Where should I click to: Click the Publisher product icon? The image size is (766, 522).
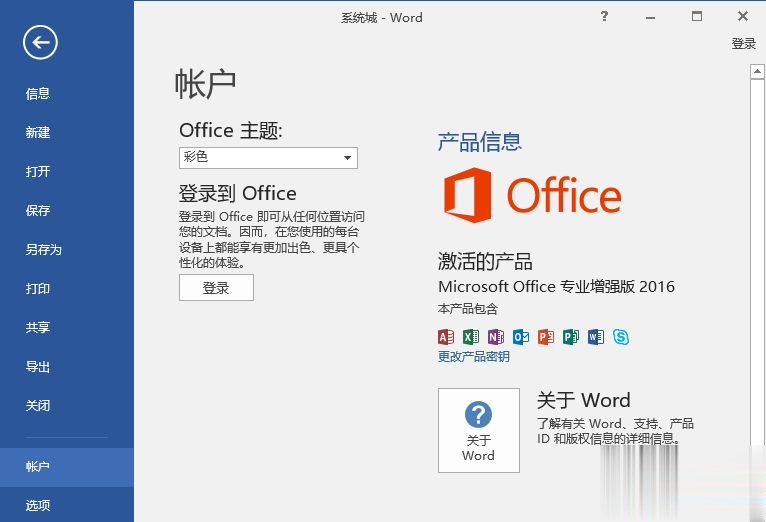coord(571,337)
